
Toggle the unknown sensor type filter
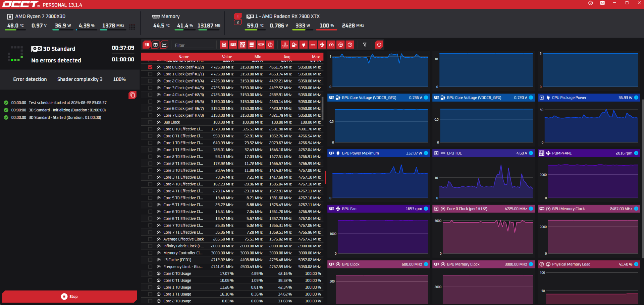pos(350,45)
